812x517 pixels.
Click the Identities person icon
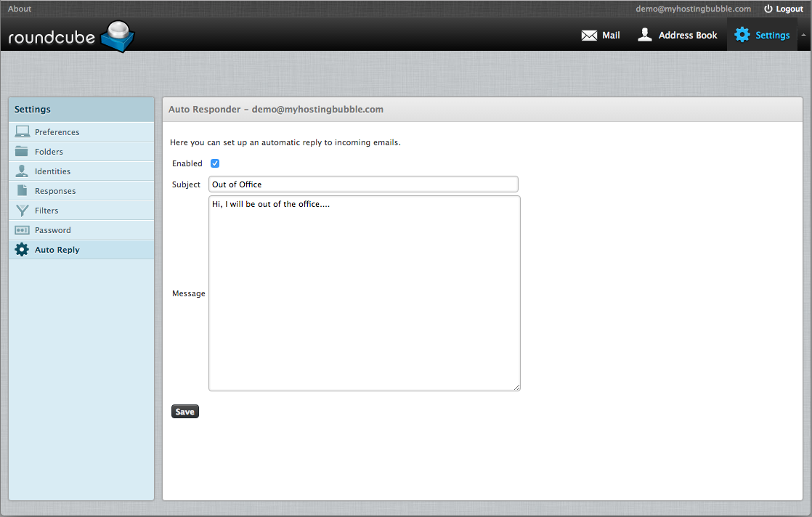pos(23,171)
